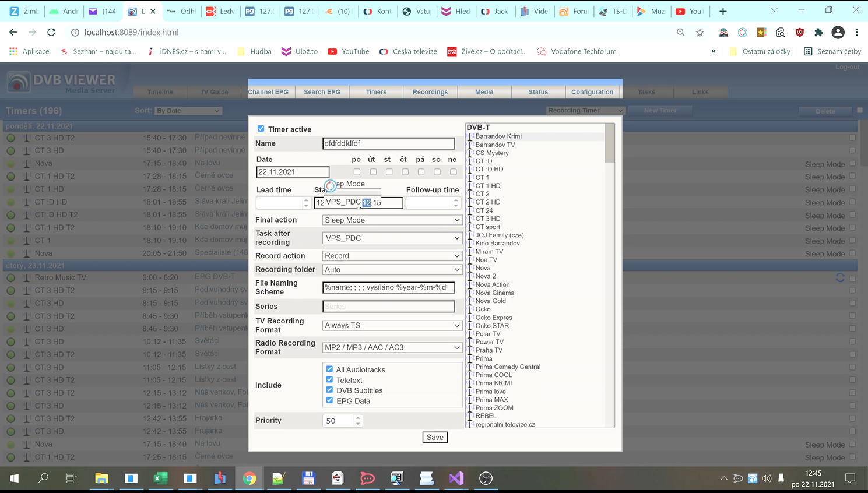Open Excel from the Windows taskbar

(160, 478)
